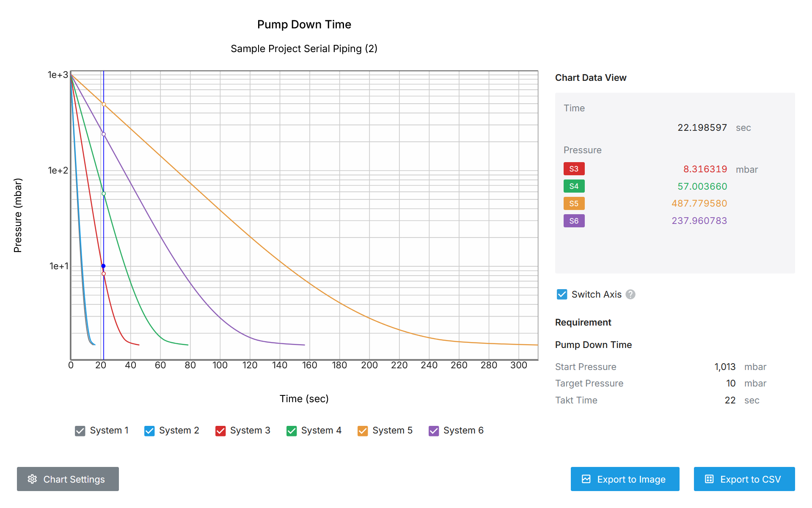Viewport: 812px width, 508px height.
Task: Click the purple S6 pressure badge
Action: coord(574,221)
